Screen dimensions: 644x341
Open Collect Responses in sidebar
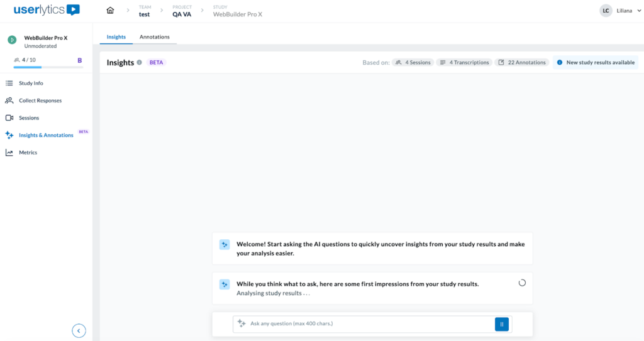(40, 100)
